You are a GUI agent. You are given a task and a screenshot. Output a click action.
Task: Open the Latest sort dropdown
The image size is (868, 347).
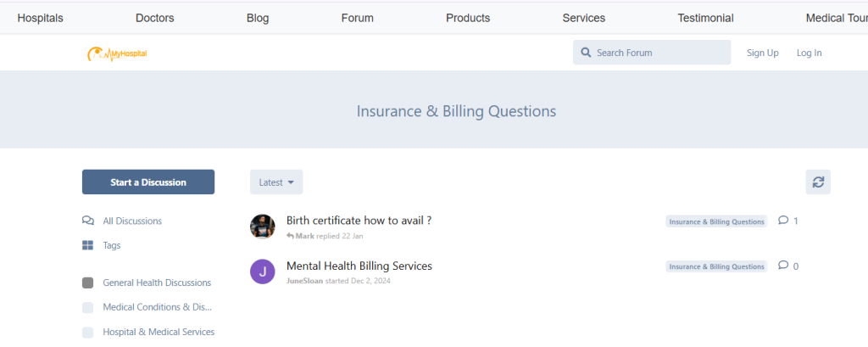276,182
